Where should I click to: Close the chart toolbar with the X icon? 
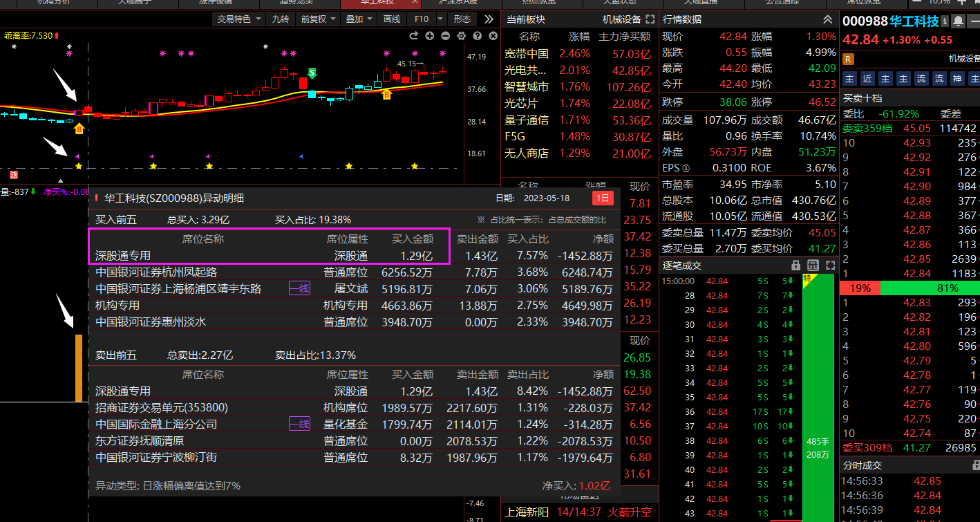click(493, 35)
